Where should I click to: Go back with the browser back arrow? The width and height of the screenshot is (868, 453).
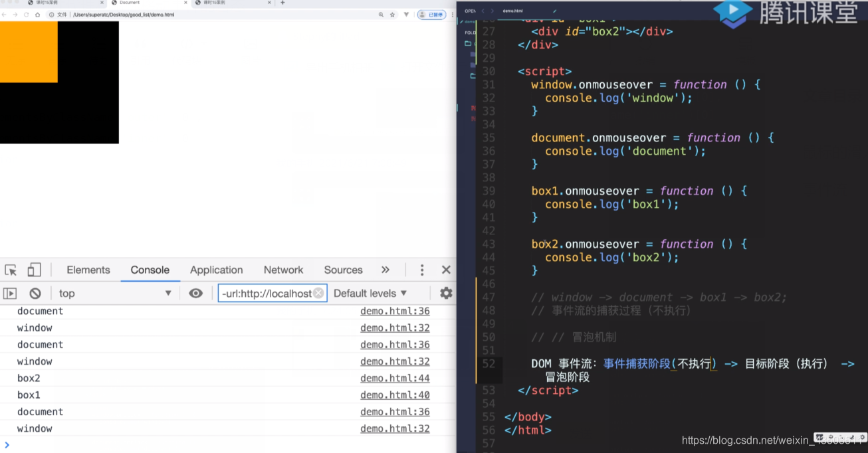pos(5,15)
